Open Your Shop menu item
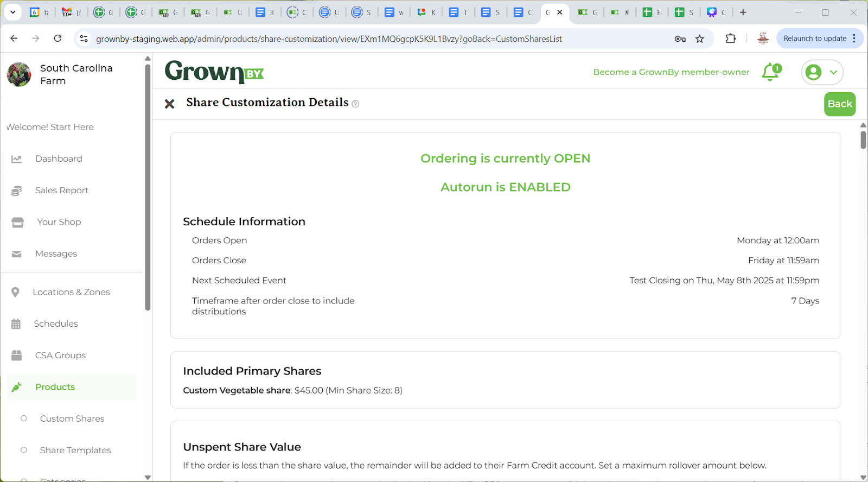The height and width of the screenshot is (482, 868). [x=59, y=222]
